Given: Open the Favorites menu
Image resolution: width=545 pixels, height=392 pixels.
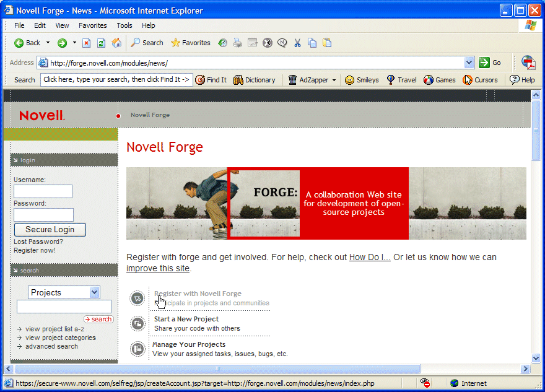Looking at the screenshot, I should click(92, 25).
